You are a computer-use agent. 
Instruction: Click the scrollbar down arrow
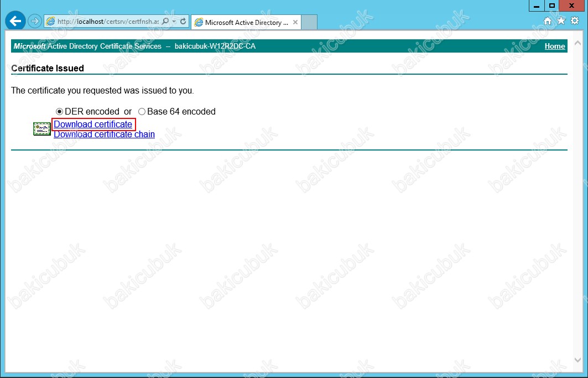click(x=578, y=360)
